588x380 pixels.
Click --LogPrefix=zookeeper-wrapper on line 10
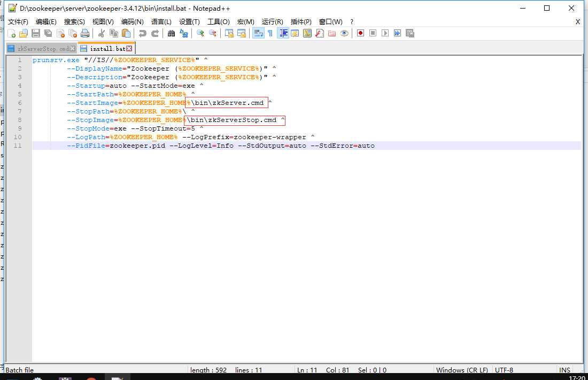244,137
